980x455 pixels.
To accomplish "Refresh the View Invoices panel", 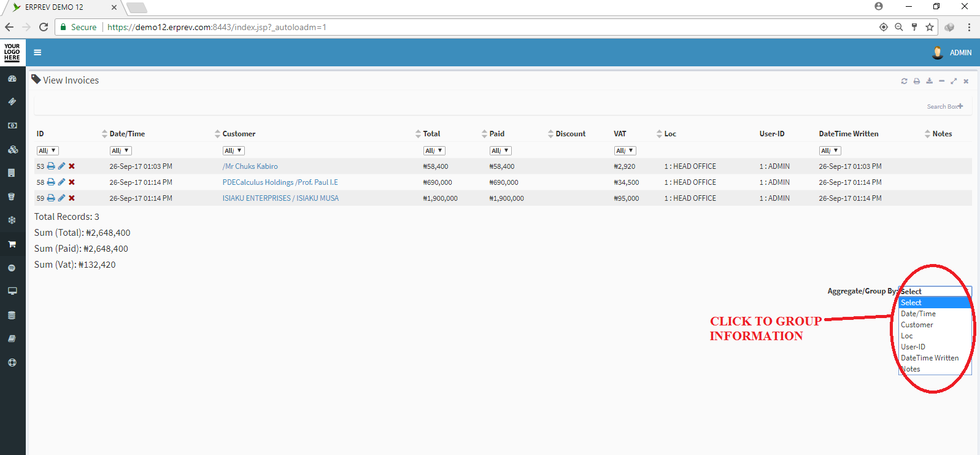I will point(904,81).
